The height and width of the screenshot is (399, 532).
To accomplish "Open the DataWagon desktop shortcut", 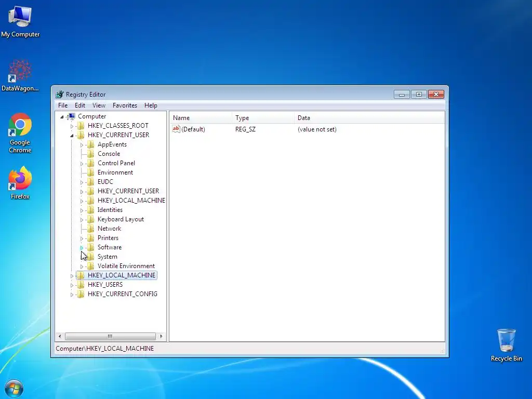I will (x=20, y=75).
